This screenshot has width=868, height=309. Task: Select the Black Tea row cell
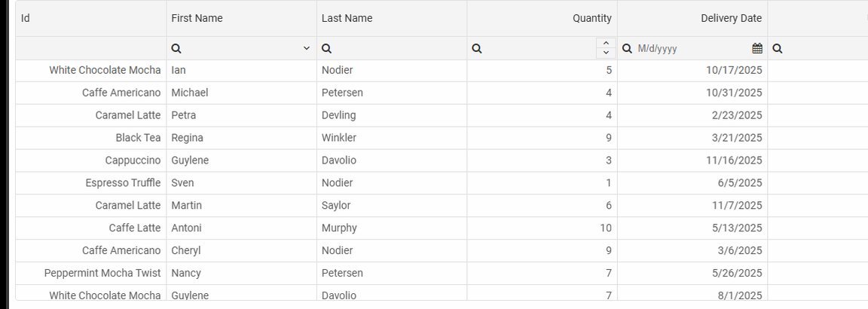tap(90, 138)
